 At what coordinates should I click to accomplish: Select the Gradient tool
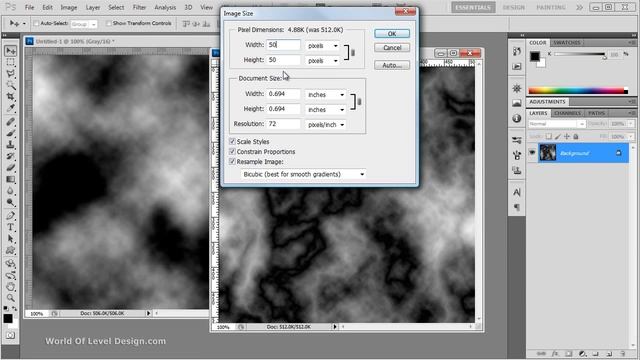coord(11,179)
